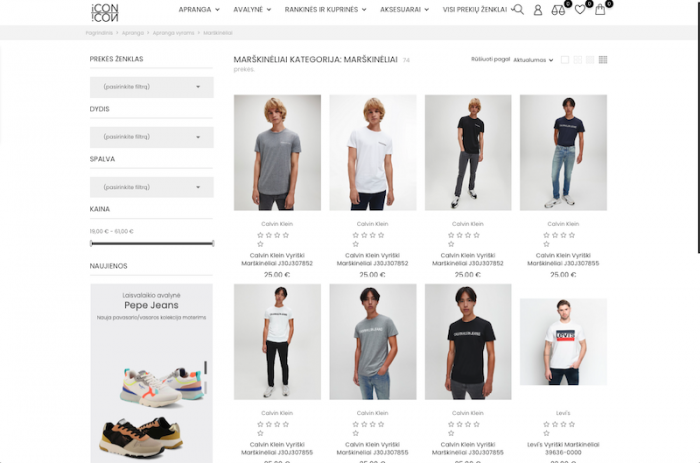Expand the Aksesuarai menu

(x=404, y=9)
